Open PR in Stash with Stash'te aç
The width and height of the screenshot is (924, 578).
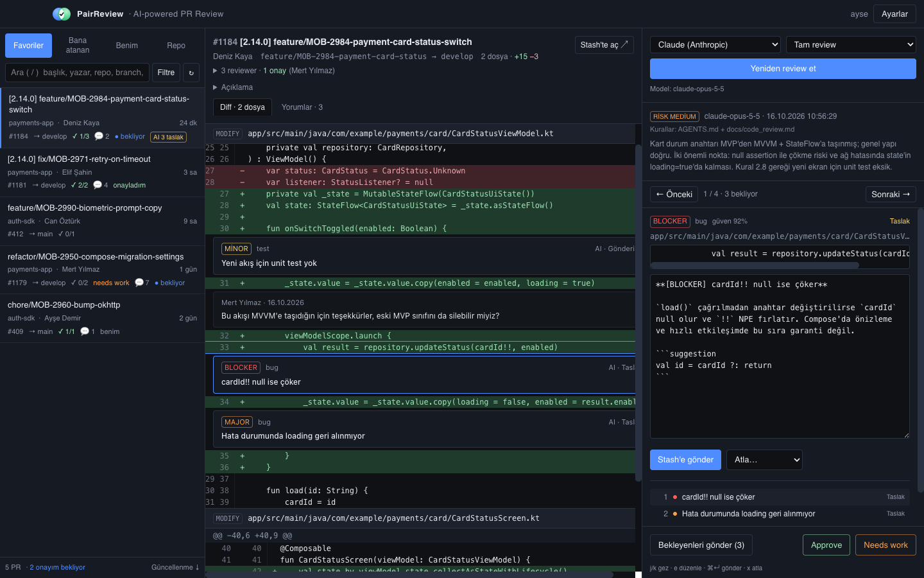(604, 45)
